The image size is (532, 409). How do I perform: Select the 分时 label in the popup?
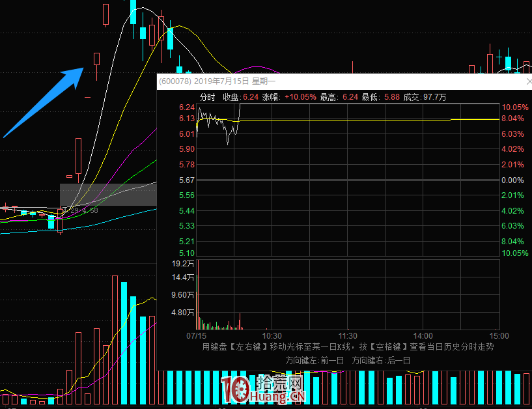tap(207, 97)
